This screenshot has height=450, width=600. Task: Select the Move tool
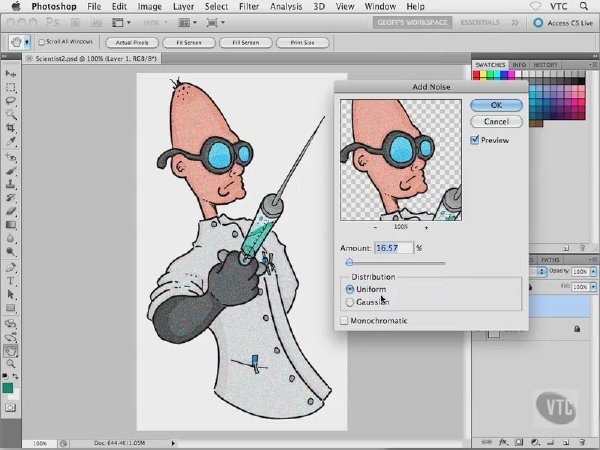[10, 73]
